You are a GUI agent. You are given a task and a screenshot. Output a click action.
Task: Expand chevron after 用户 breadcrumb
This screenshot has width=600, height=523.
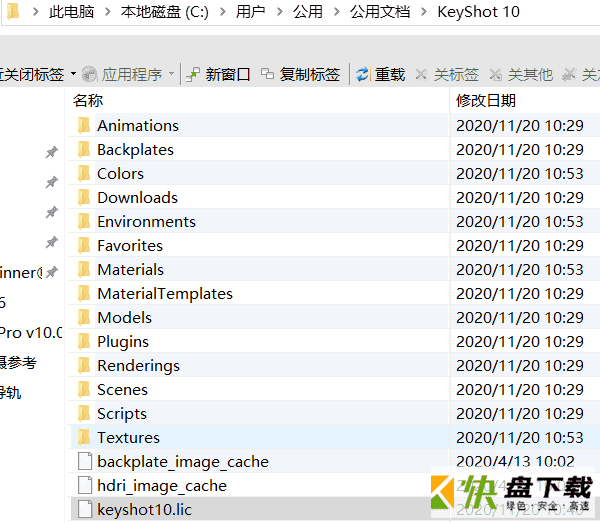coord(280,12)
